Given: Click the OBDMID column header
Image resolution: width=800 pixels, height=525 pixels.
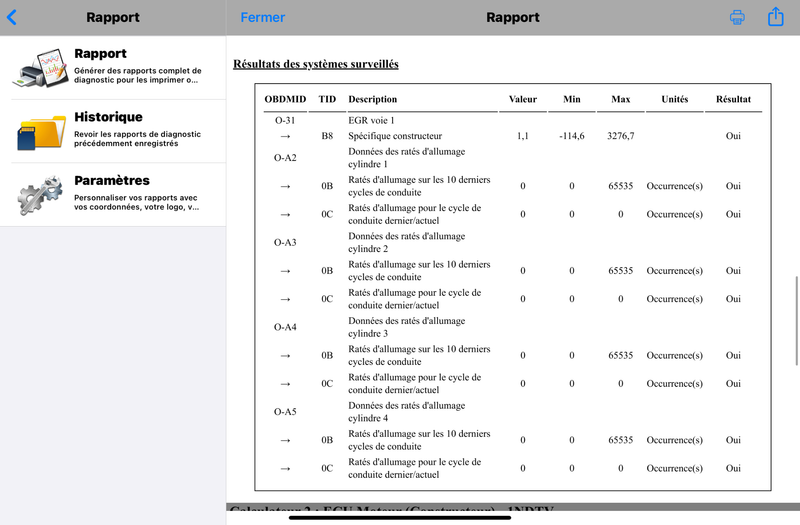Looking at the screenshot, I should (x=285, y=99).
